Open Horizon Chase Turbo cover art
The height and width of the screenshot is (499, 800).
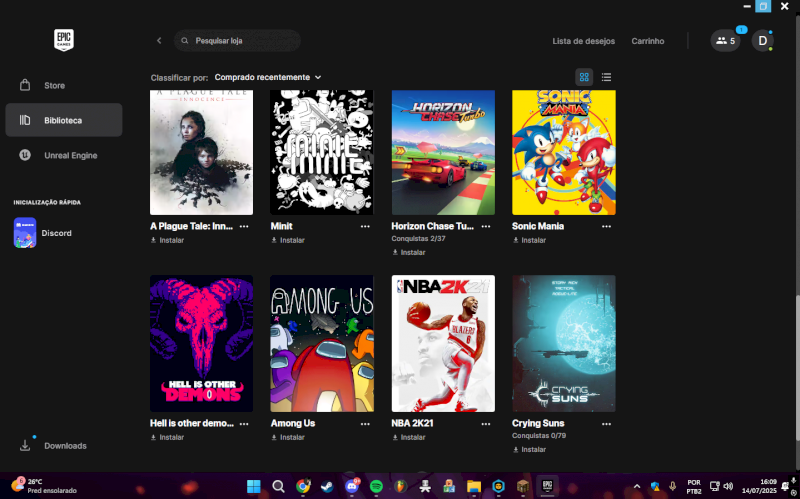443,152
